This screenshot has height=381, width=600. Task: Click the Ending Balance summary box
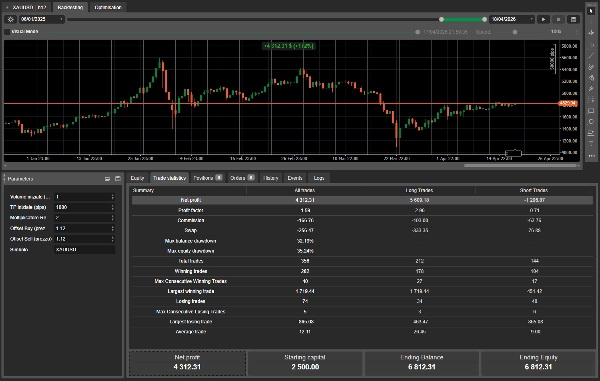[x=422, y=363]
